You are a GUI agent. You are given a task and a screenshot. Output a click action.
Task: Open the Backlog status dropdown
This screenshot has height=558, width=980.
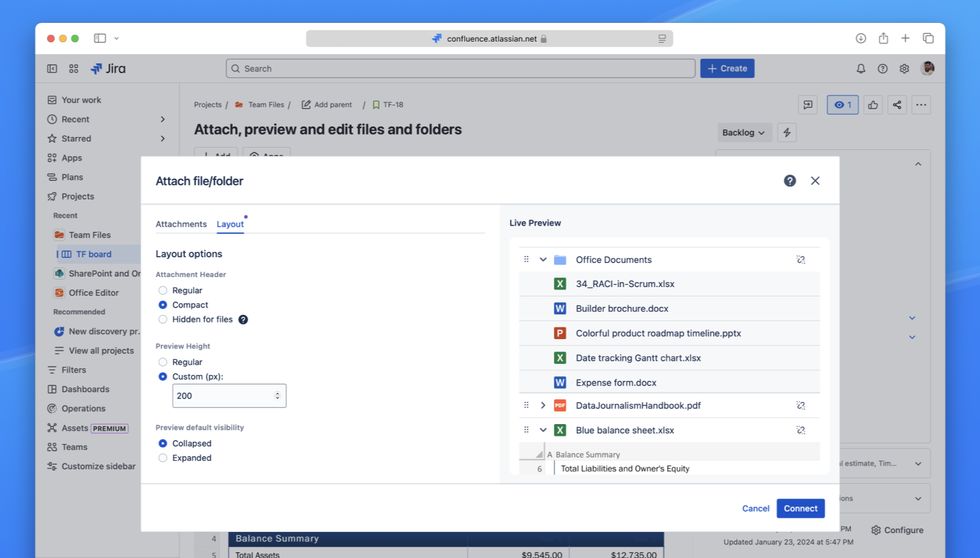(744, 132)
